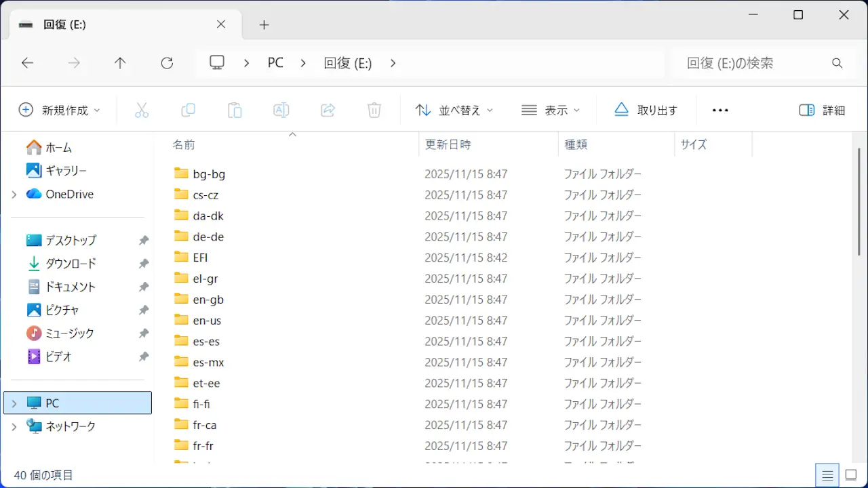Open the more options ellipsis menu
The image size is (868, 488).
[x=720, y=110]
